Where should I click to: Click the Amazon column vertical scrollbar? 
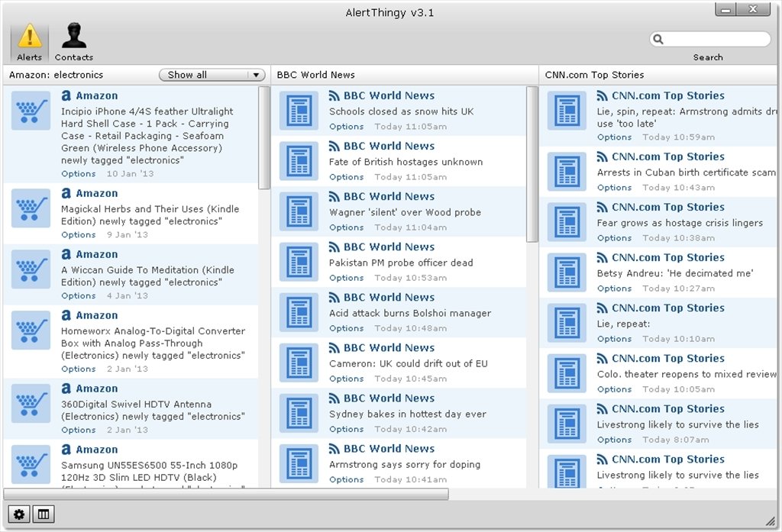click(263, 138)
